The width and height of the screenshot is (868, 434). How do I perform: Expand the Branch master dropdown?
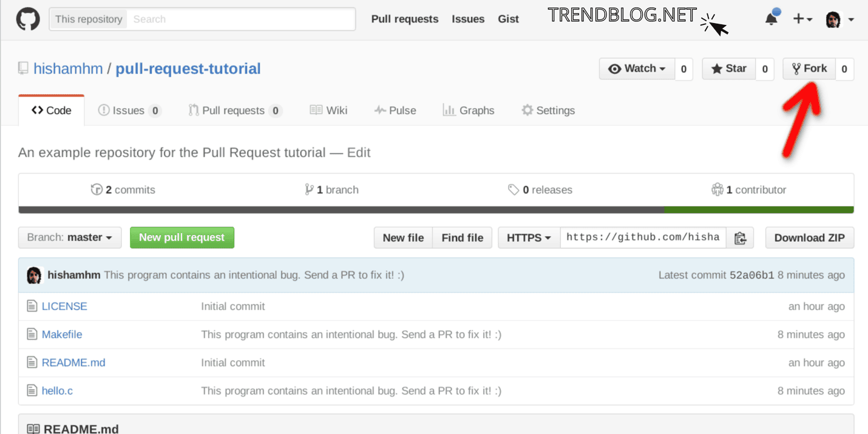(x=69, y=237)
